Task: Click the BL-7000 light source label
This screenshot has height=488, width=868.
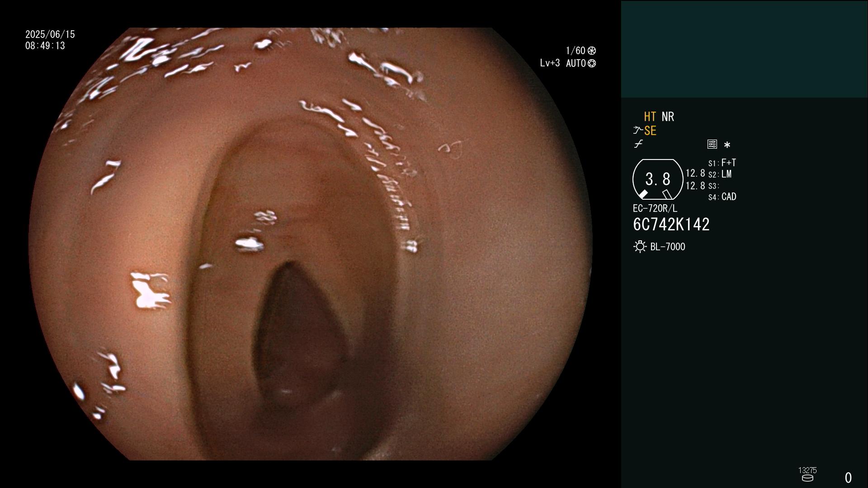Action: (x=668, y=247)
